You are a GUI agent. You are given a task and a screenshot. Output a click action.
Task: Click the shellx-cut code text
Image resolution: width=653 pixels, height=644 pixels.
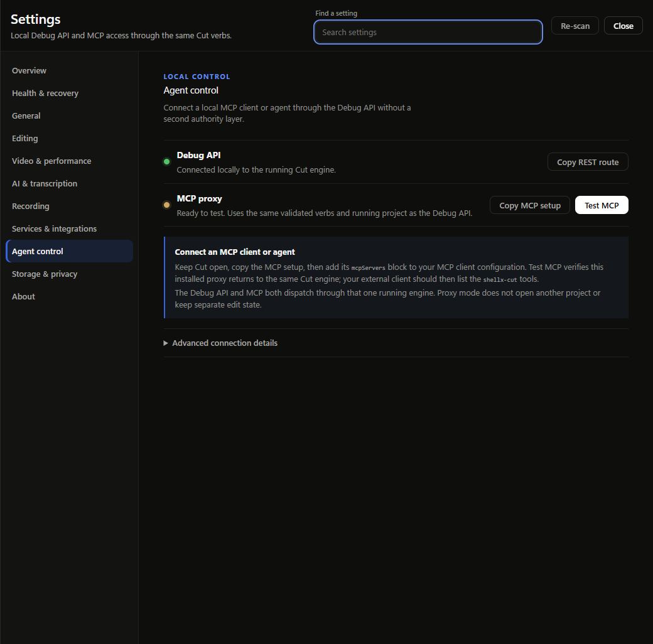click(x=500, y=280)
